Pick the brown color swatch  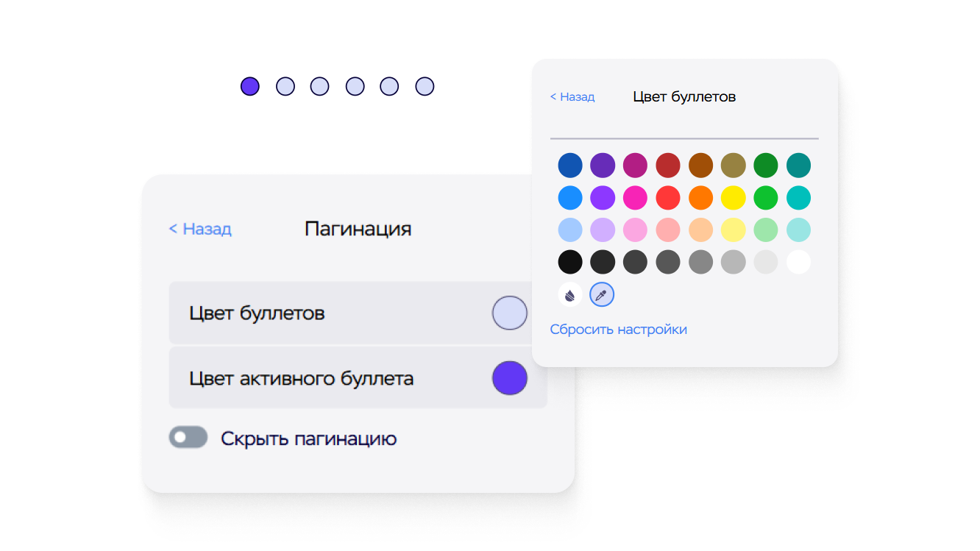[701, 166]
